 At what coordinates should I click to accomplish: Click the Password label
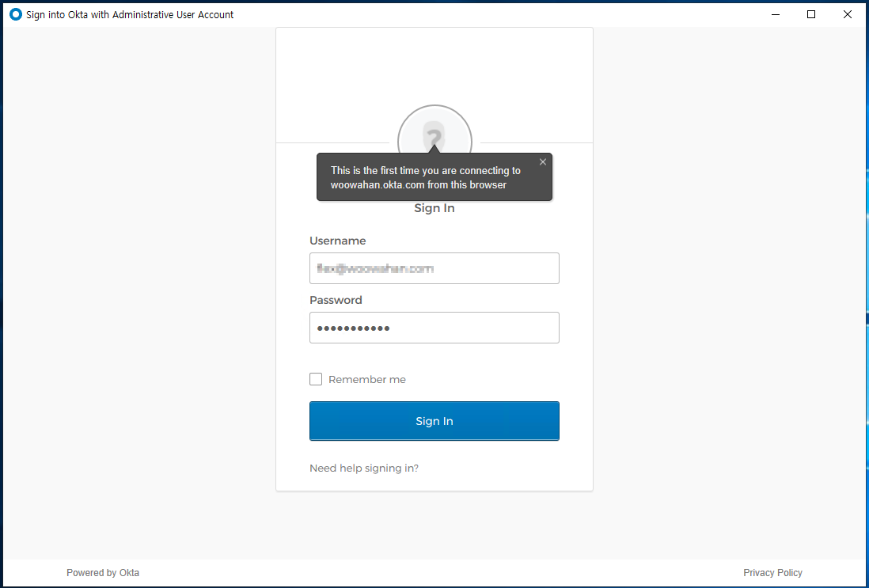pyautogui.click(x=336, y=300)
